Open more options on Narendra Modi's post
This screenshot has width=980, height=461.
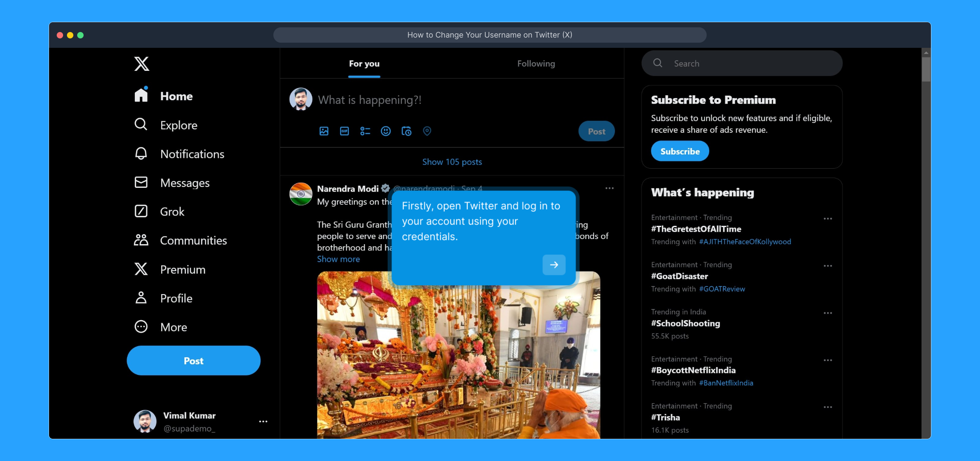coord(609,188)
